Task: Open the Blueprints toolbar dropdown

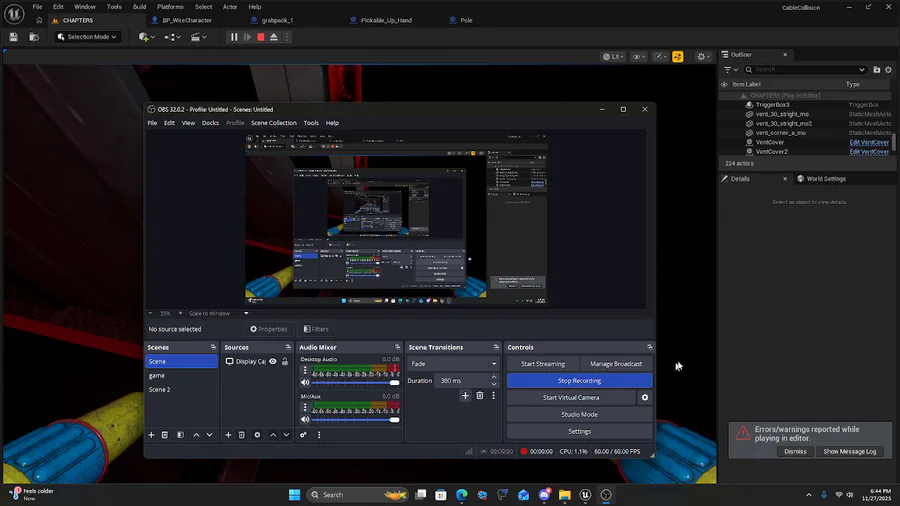Action: (172, 37)
